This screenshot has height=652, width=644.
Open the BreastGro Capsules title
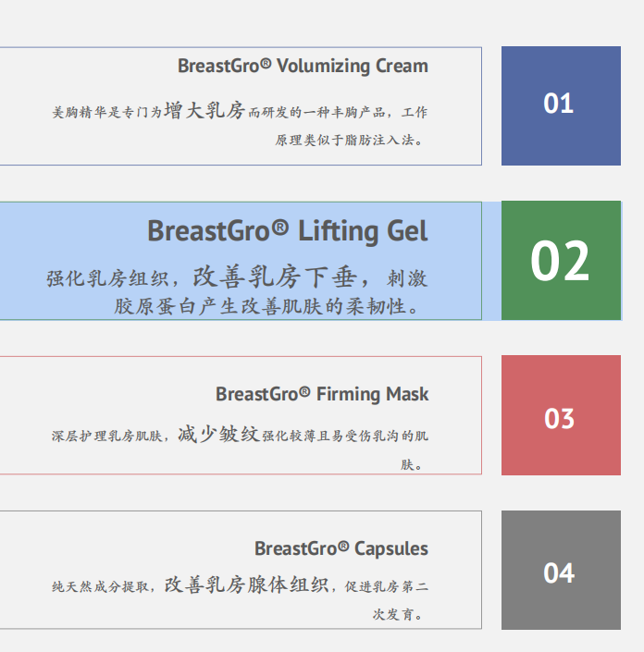pyautogui.click(x=341, y=548)
